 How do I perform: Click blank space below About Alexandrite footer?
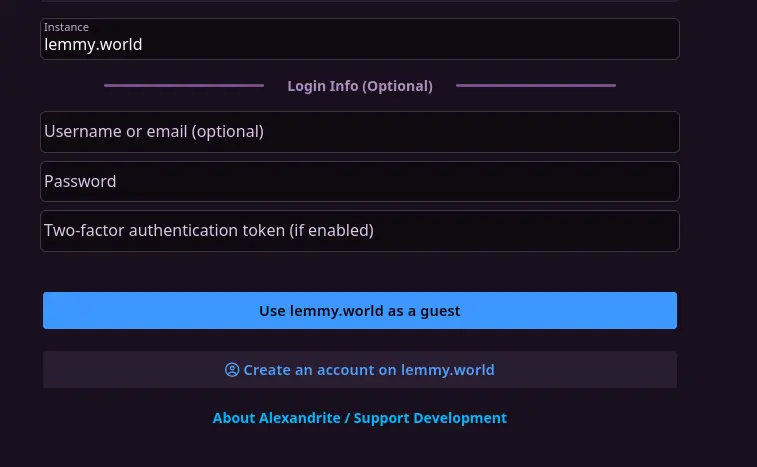pos(360,450)
